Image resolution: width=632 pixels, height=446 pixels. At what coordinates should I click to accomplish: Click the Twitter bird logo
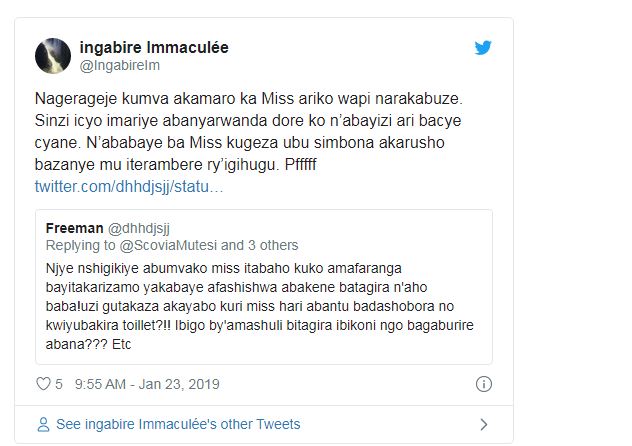coord(483,48)
